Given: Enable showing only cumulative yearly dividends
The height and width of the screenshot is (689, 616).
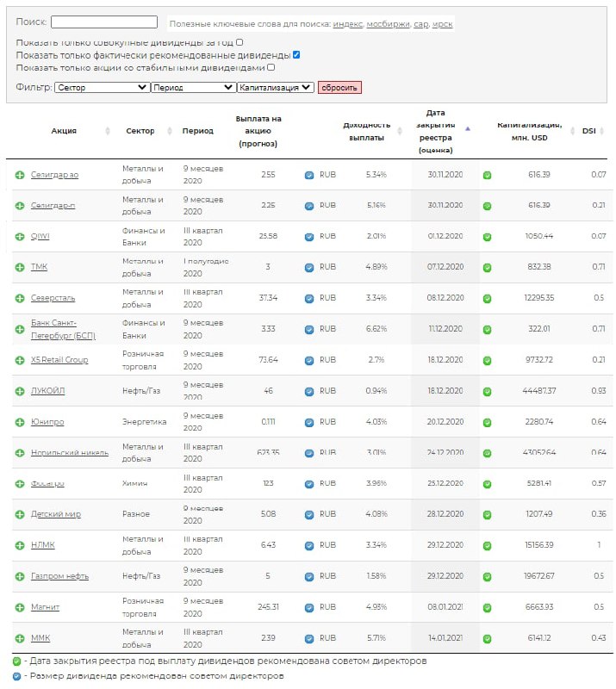Looking at the screenshot, I should pyautogui.click(x=240, y=42).
